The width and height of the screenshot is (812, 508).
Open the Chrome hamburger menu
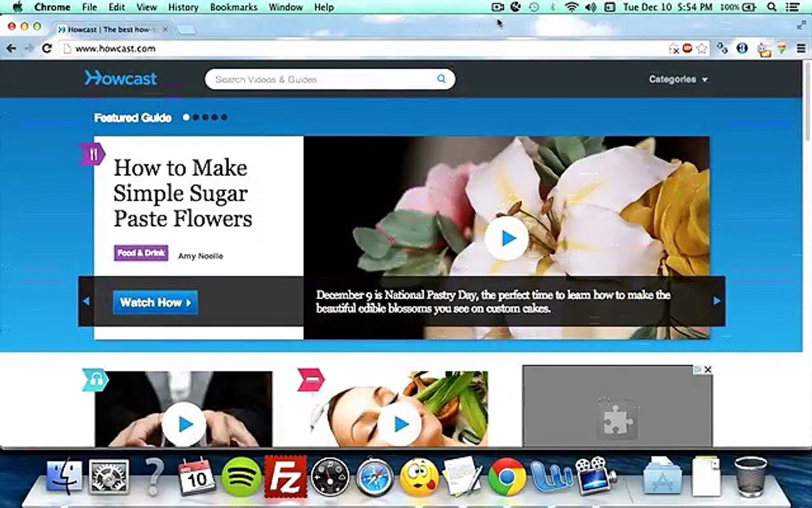coord(801,48)
